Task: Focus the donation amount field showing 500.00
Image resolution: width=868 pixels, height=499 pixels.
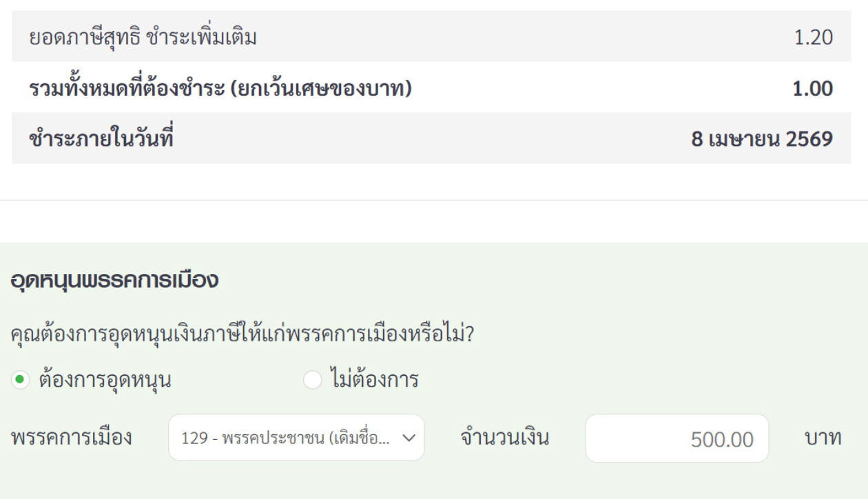Action: click(676, 438)
